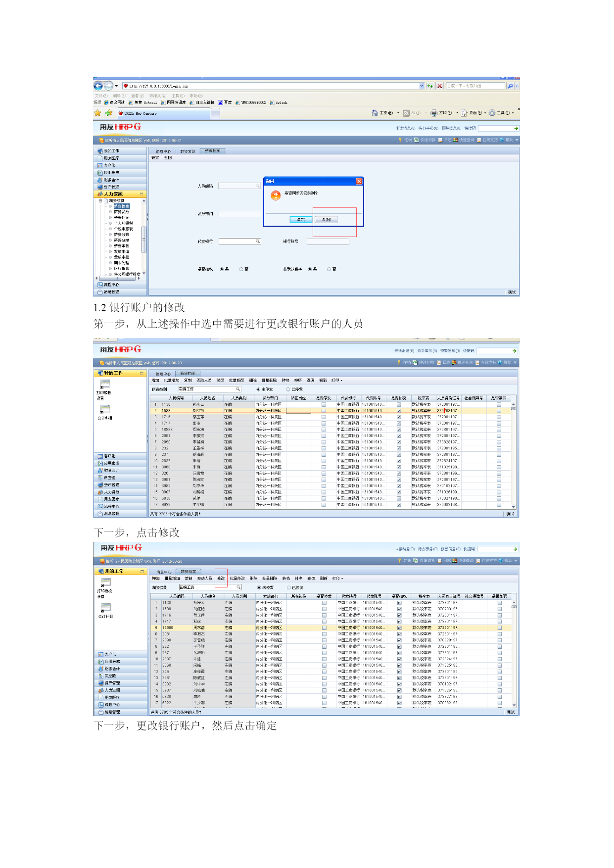The width and height of the screenshot is (614, 868).
Task: Click the printer icon in browser toolbar
Action: 434,113
